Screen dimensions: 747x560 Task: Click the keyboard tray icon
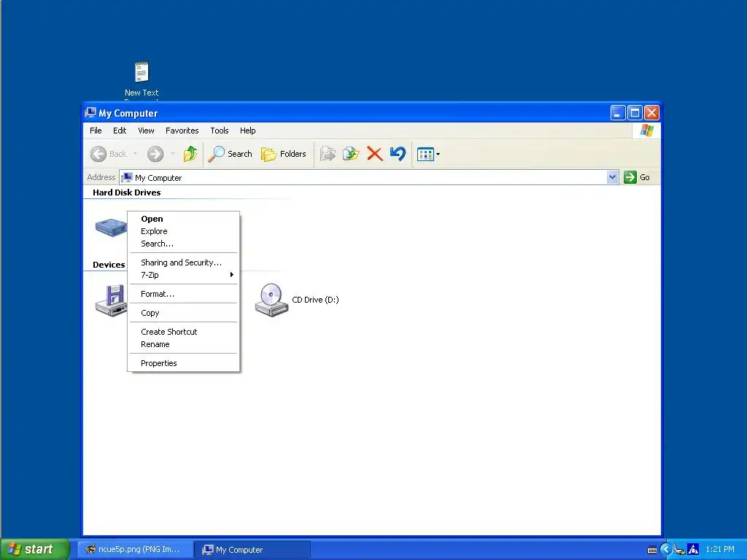[651, 550]
